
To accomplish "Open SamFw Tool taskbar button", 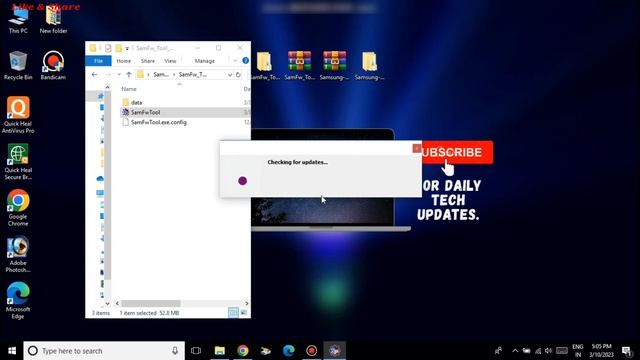I will point(335,351).
